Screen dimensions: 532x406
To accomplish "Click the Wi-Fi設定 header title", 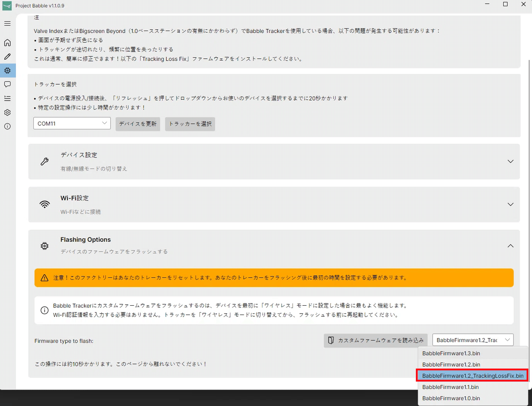I will [x=74, y=198].
